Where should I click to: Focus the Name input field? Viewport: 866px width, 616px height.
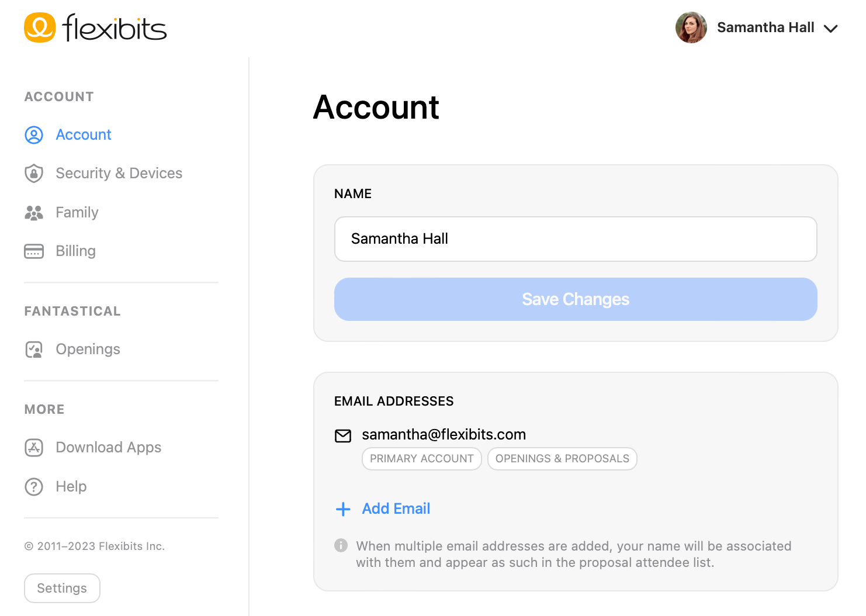click(576, 239)
